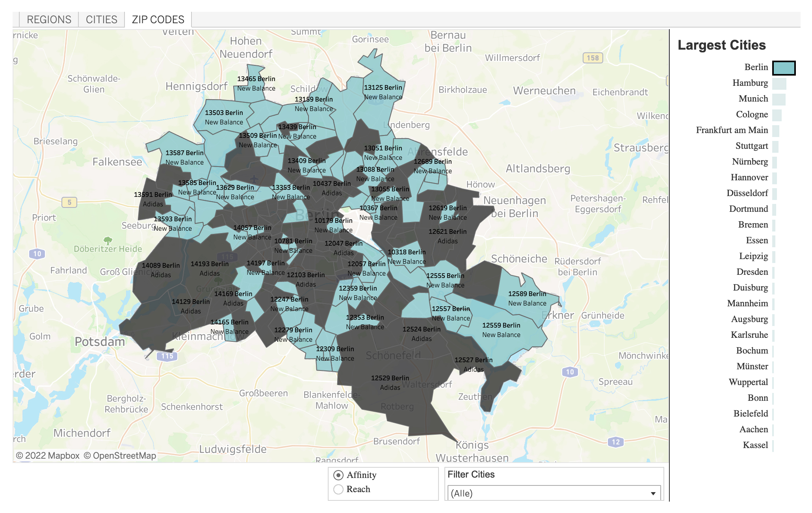Select Duisburg in Largest Cities list
The width and height of the screenshot is (812, 513).
[751, 288]
